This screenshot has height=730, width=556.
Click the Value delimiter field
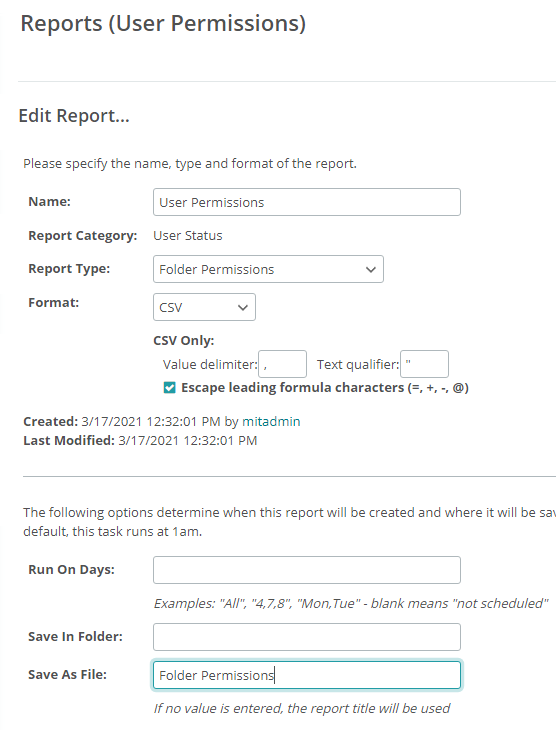point(282,364)
